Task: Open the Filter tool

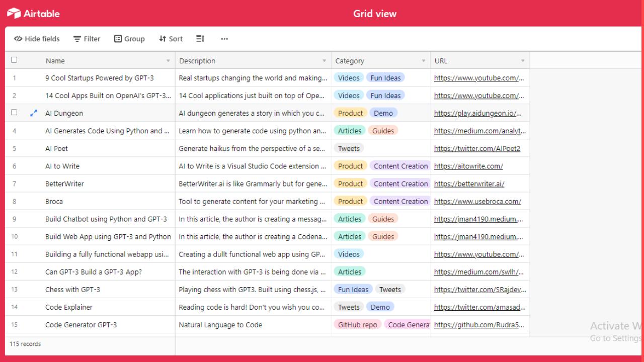Action: tap(87, 39)
